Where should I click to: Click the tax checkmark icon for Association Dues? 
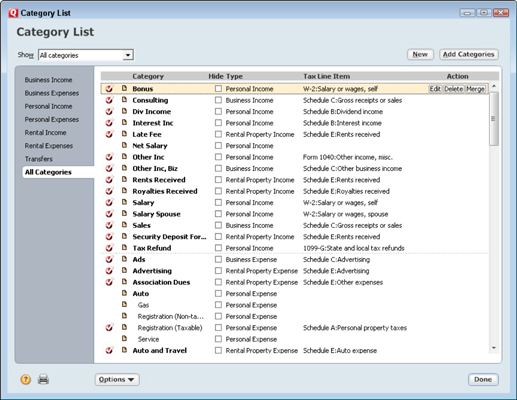tap(109, 282)
